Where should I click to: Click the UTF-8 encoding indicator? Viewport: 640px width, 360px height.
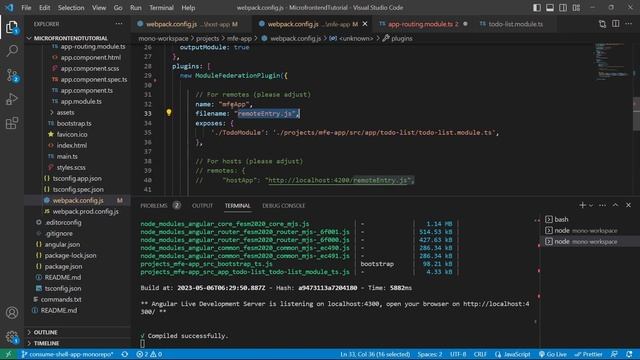(458, 354)
